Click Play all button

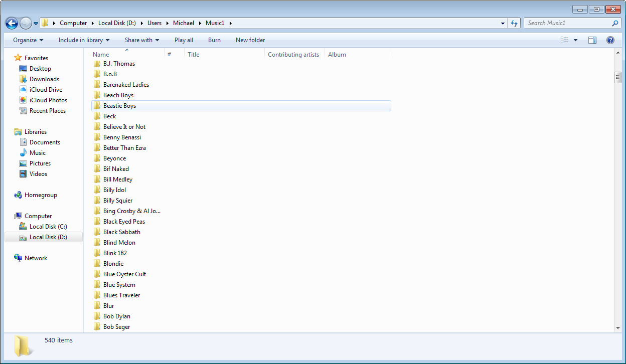click(184, 40)
